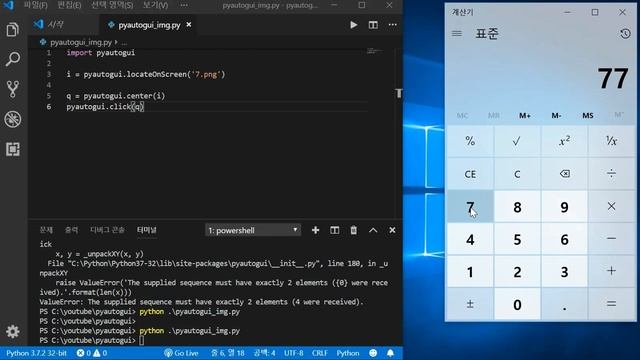Screen dimensions: 640x360
Task: Open Source Control view in activity bar
Action: pos(13,89)
